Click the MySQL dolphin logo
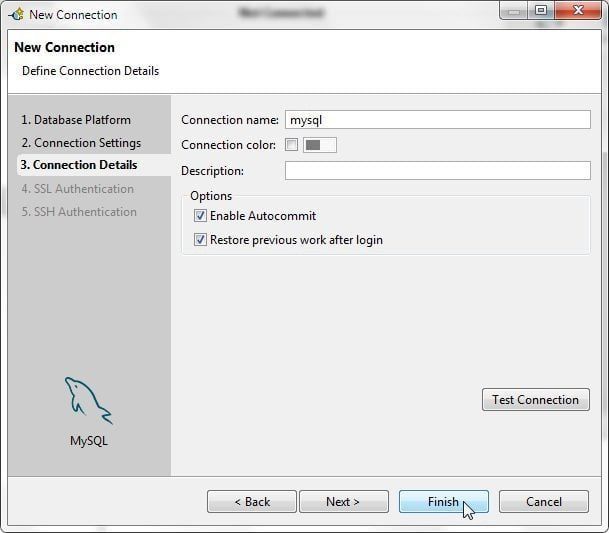The width and height of the screenshot is (609, 533). (89, 401)
